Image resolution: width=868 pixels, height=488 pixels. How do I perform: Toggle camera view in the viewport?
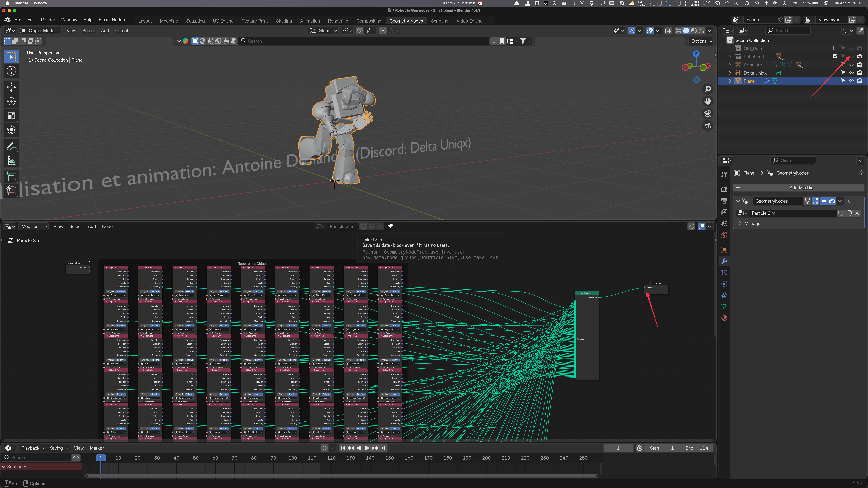tap(708, 113)
